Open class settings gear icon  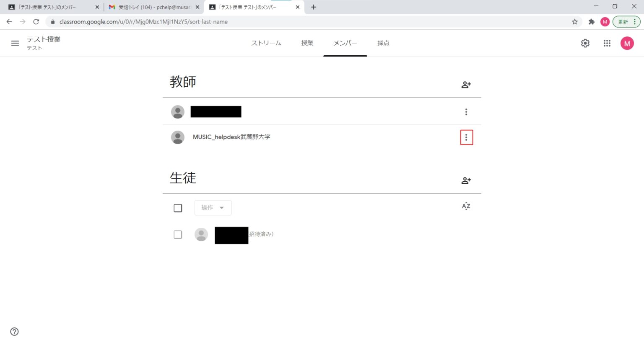click(x=585, y=43)
